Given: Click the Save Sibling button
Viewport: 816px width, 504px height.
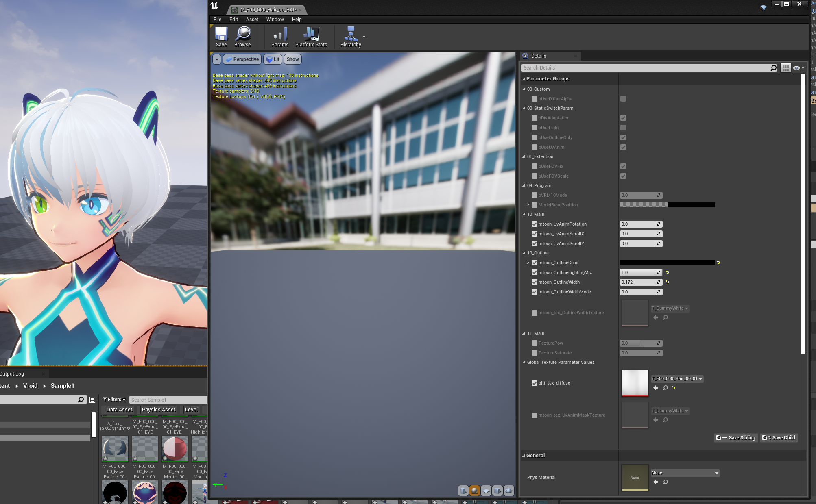Looking at the screenshot, I should (736, 438).
